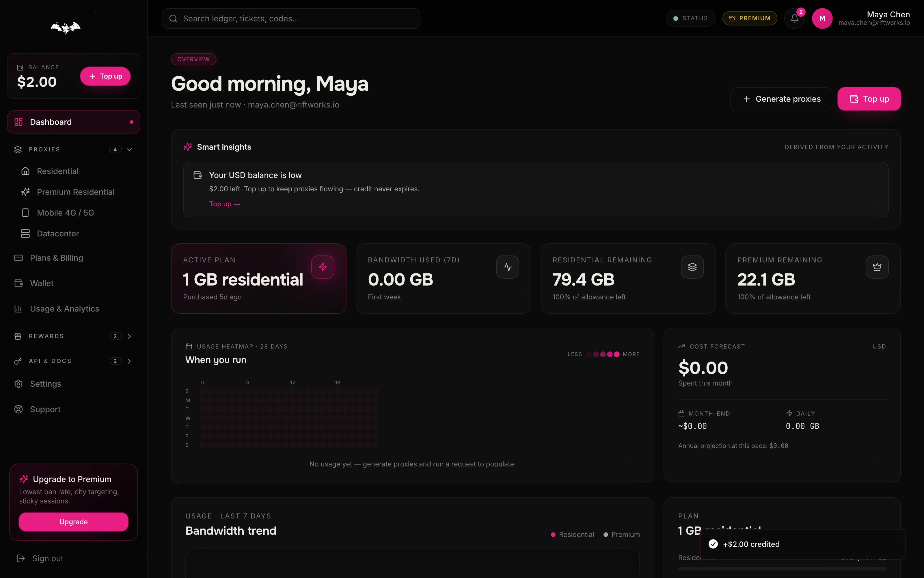Click the Active Plan lightning icon
The width and height of the screenshot is (924, 578).
323,267
